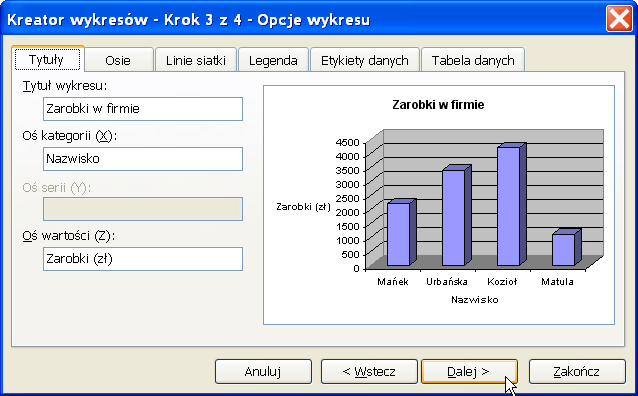Image resolution: width=638 pixels, height=396 pixels.
Task: Click the Anuluj button
Action: (x=263, y=371)
